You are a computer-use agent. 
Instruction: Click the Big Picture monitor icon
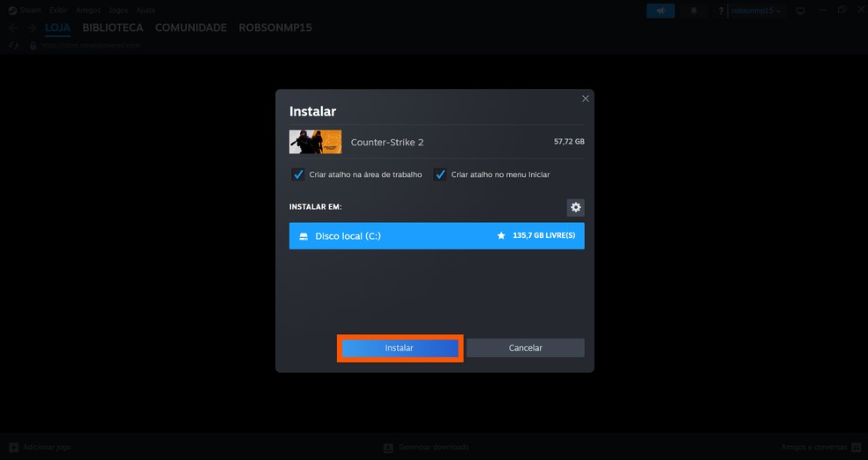coord(800,11)
